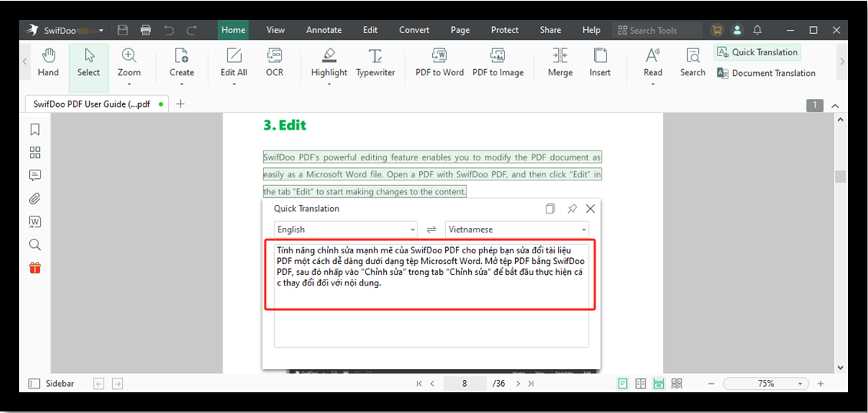
Task: Click Quick Translation button
Action: point(757,53)
